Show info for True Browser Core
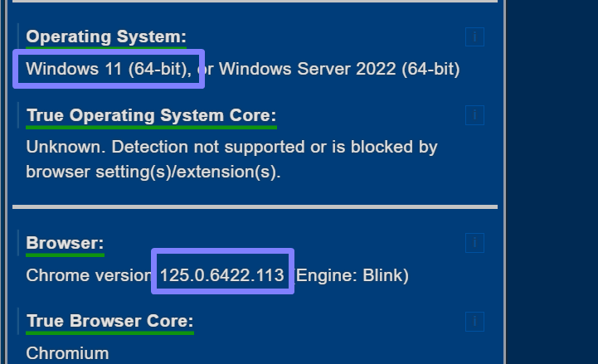Viewport: 598px width, 364px height. 474,321
